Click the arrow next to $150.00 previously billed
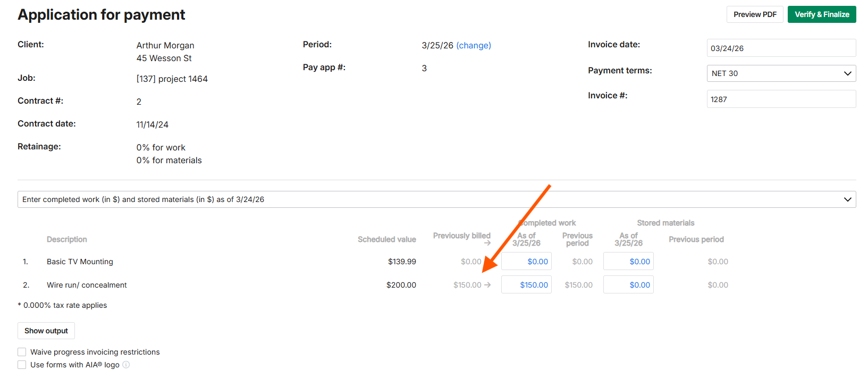 click(x=487, y=285)
